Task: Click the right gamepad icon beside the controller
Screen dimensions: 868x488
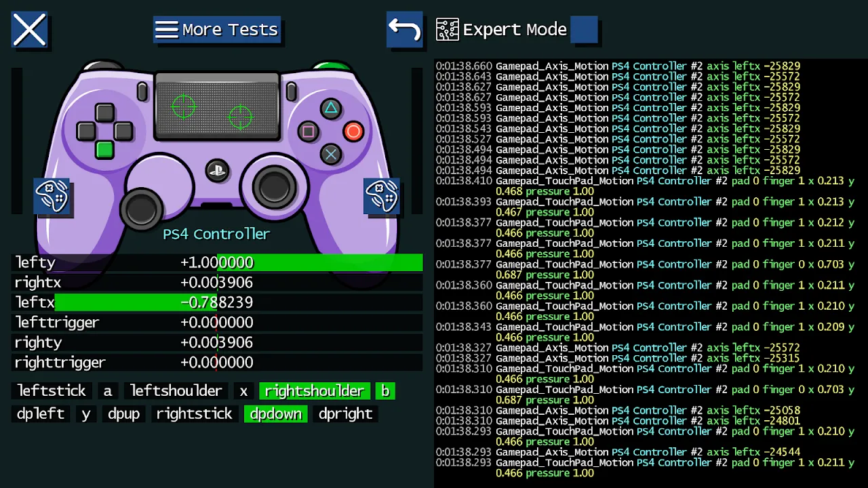Action: [382, 196]
